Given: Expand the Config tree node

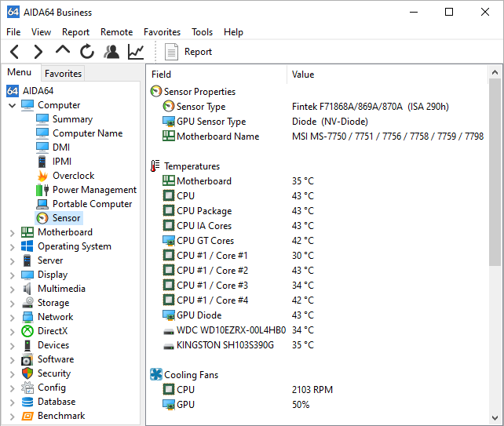Looking at the screenshot, I should click(13, 388).
